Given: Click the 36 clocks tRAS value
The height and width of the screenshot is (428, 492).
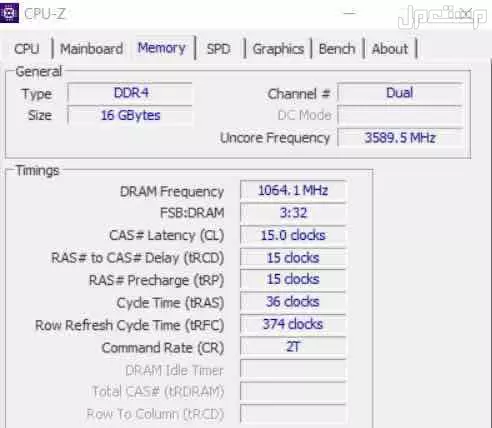Looking at the screenshot, I should click(x=293, y=302).
